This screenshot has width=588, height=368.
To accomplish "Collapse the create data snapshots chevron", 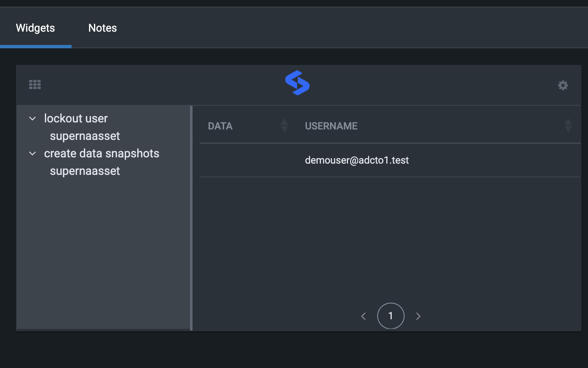I will tap(32, 154).
